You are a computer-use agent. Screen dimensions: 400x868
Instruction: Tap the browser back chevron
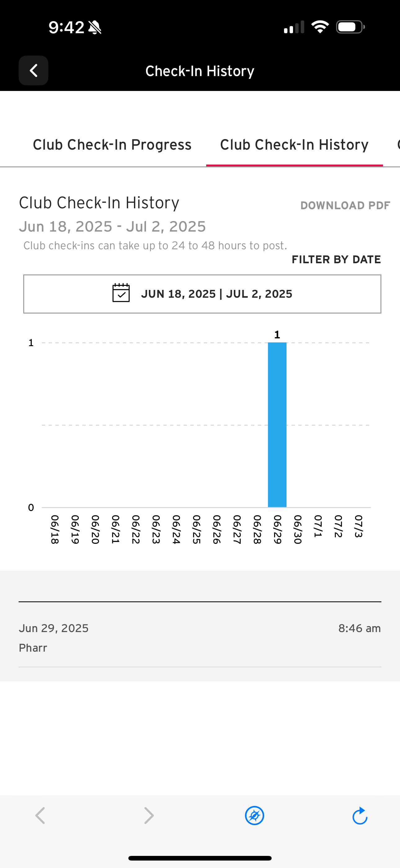(x=40, y=816)
